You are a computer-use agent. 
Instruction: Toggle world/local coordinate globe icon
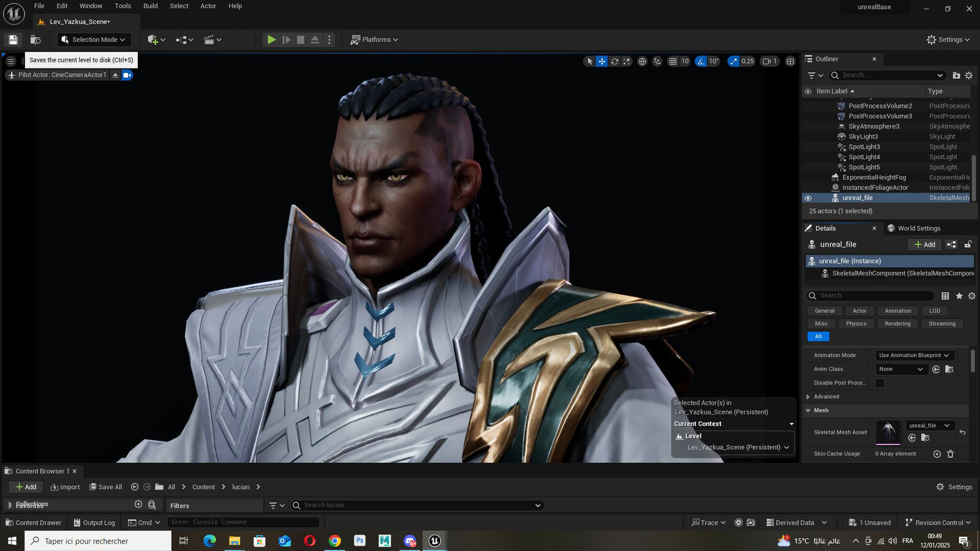pos(642,61)
